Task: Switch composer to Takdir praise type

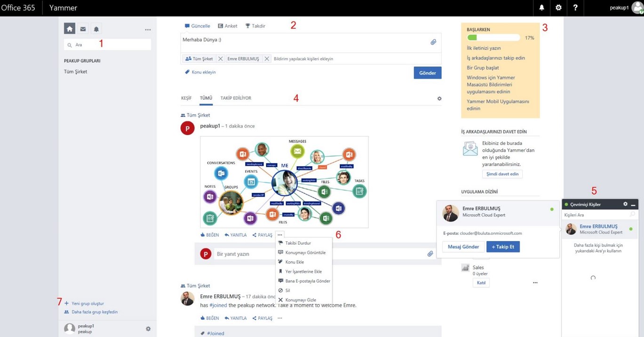Action: click(x=255, y=26)
